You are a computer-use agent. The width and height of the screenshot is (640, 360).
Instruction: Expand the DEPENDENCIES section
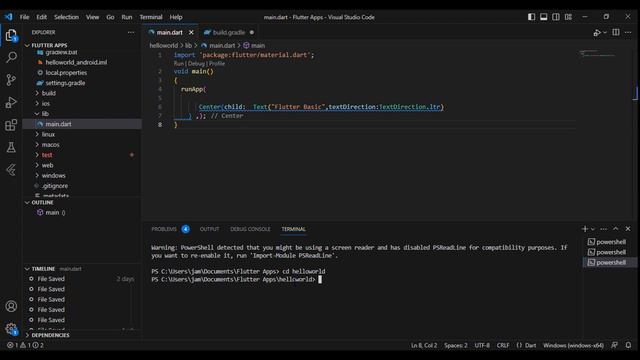[50, 335]
